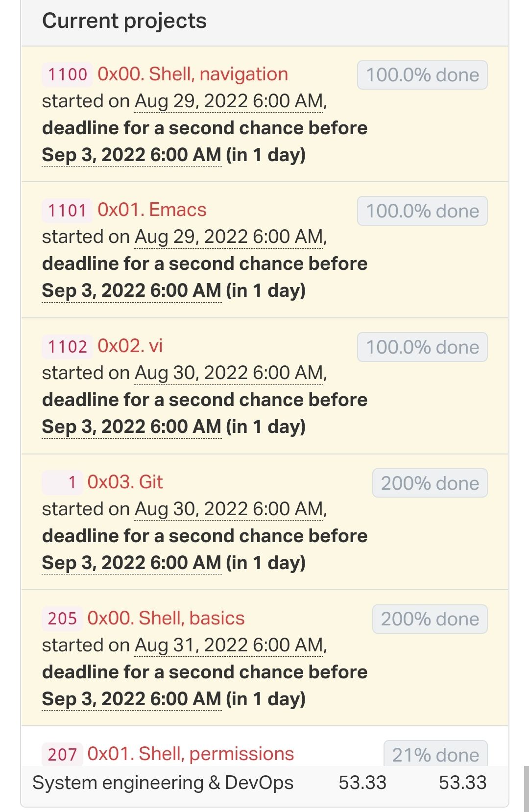This screenshot has height=812, width=529.
Task: Click the Current projects panel heading
Action: (124, 21)
